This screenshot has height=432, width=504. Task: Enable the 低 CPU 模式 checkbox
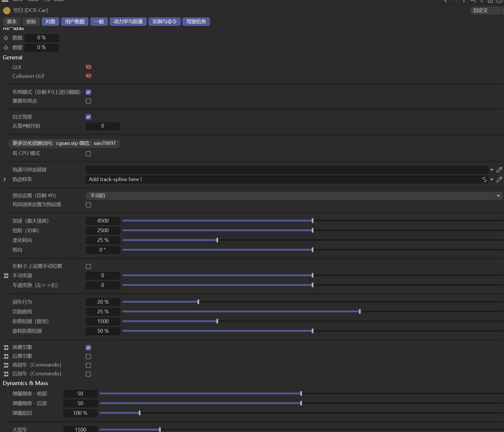pos(88,154)
